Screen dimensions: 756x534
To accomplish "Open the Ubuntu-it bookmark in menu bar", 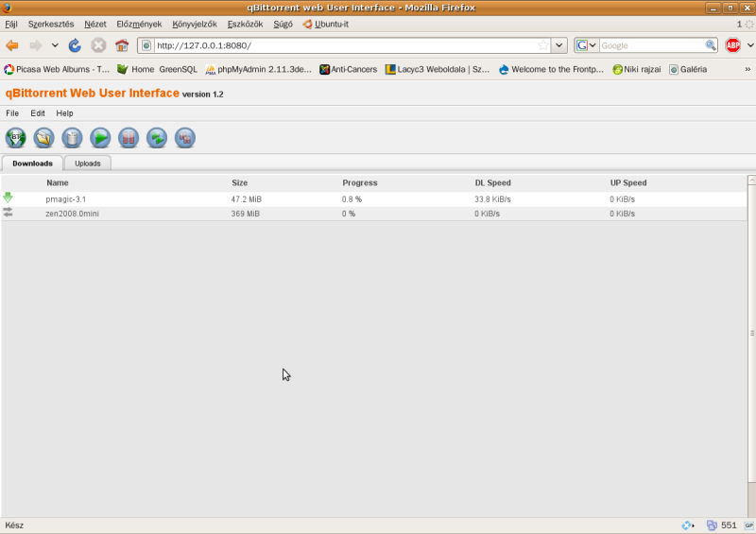I will pyautogui.click(x=325, y=25).
